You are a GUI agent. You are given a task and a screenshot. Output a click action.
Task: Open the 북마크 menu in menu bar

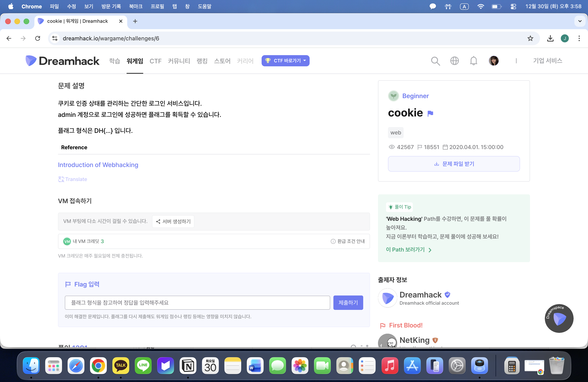click(x=136, y=6)
